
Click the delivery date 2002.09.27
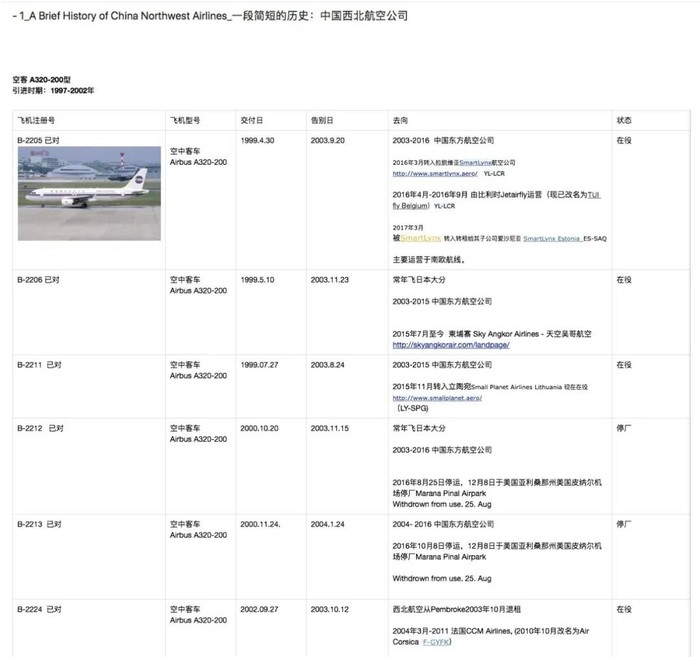(x=259, y=609)
